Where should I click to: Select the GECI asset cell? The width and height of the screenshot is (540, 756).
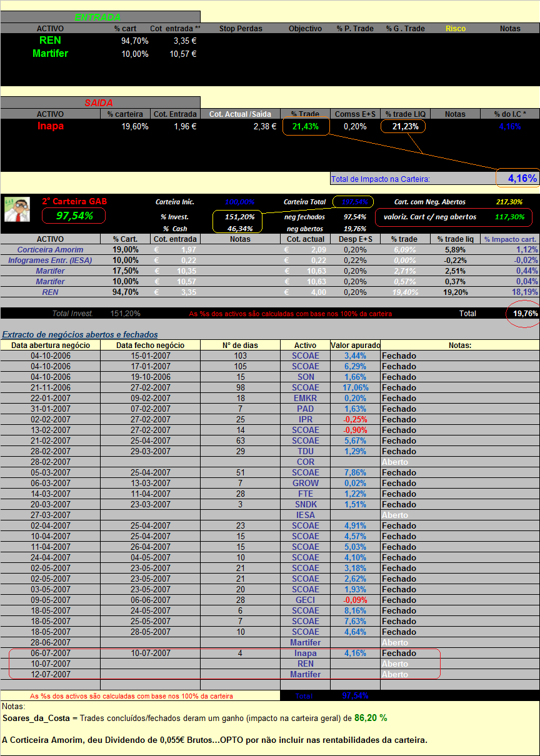point(306,600)
